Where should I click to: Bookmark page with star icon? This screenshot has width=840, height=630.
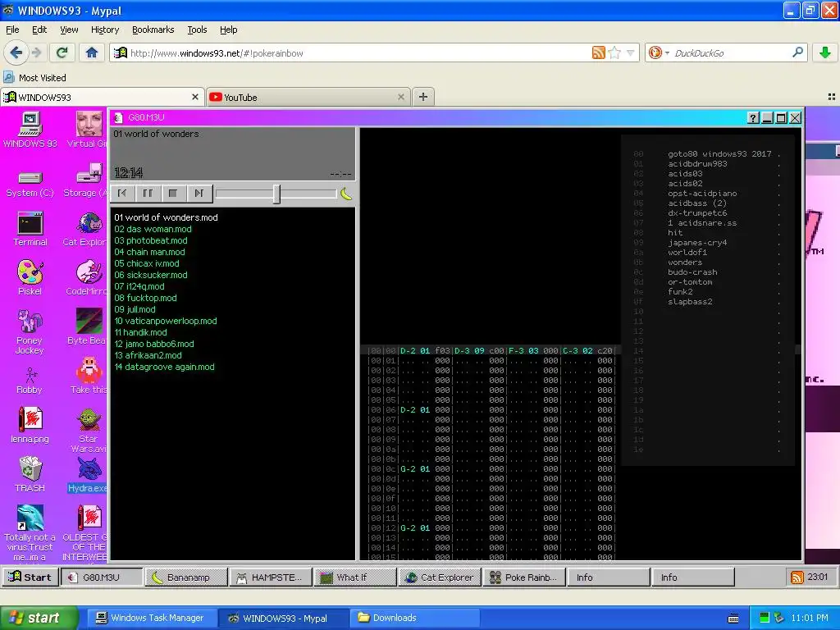point(614,52)
